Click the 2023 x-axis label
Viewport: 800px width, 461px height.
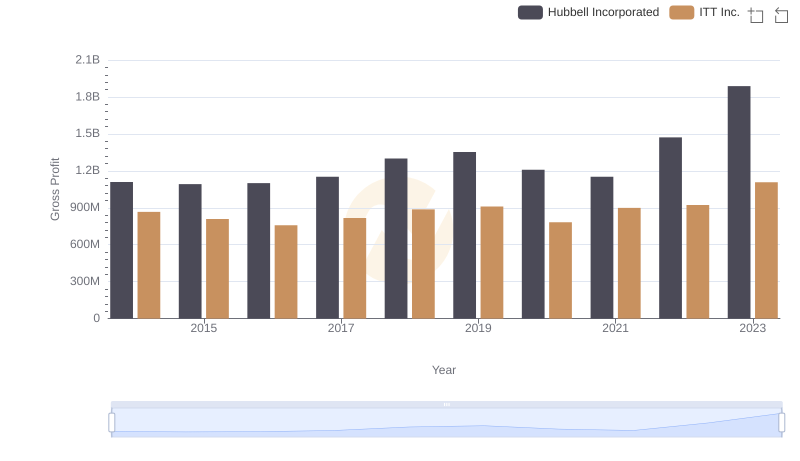tap(753, 328)
